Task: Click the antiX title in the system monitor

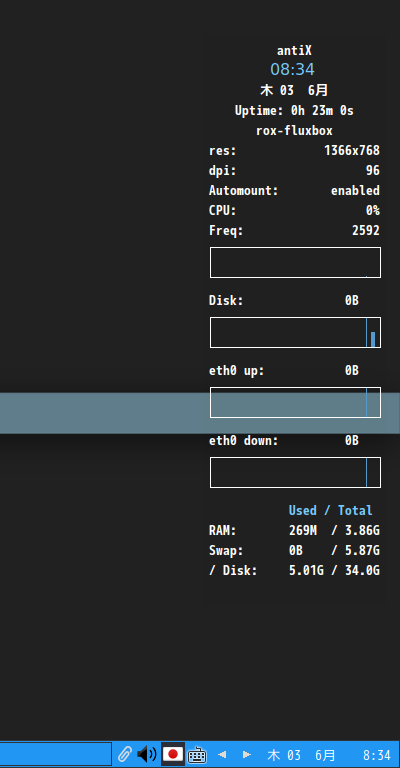Action: (294, 50)
